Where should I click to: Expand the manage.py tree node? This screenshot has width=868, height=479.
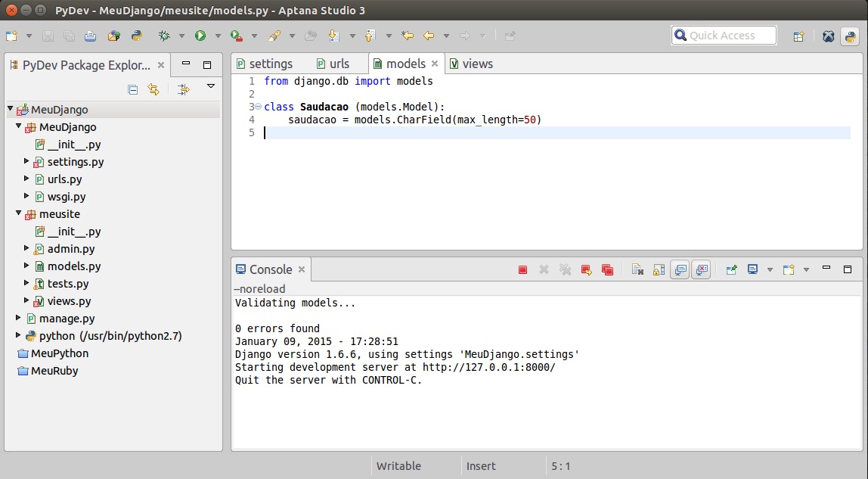pos(19,319)
